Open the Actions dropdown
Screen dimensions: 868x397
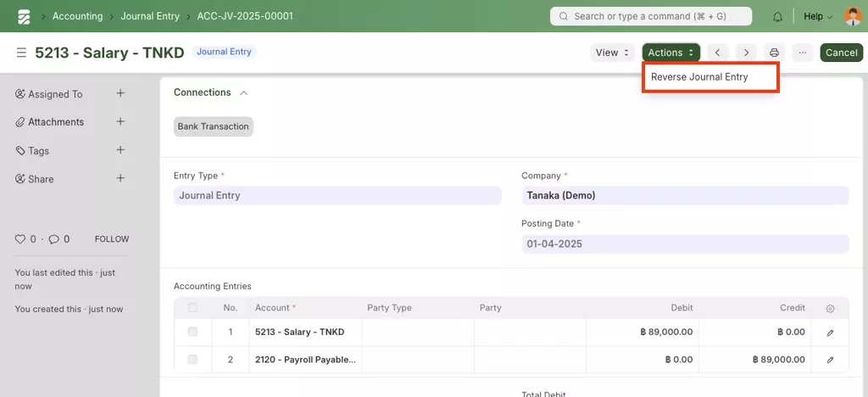tap(671, 53)
